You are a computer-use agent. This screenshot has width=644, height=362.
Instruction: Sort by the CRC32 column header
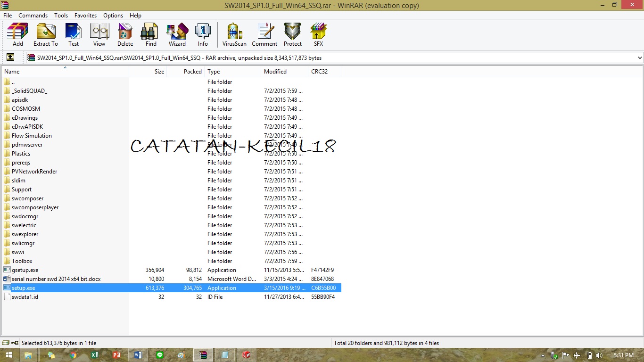coord(324,72)
